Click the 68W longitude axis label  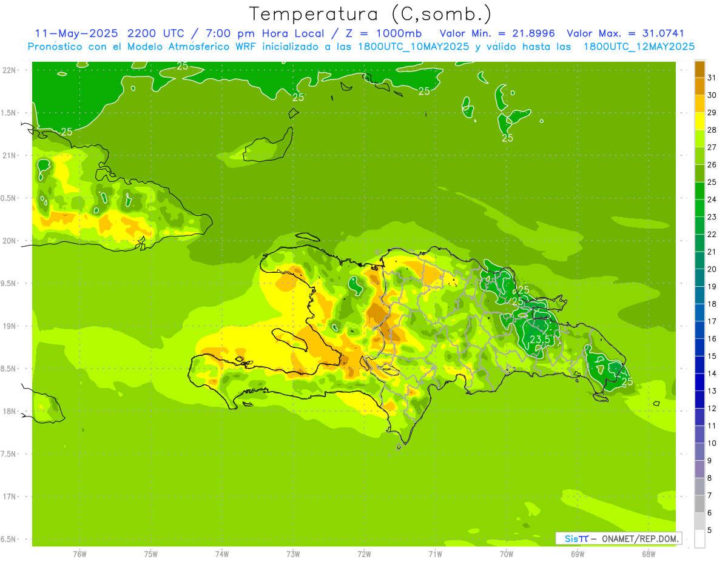coord(649,554)
